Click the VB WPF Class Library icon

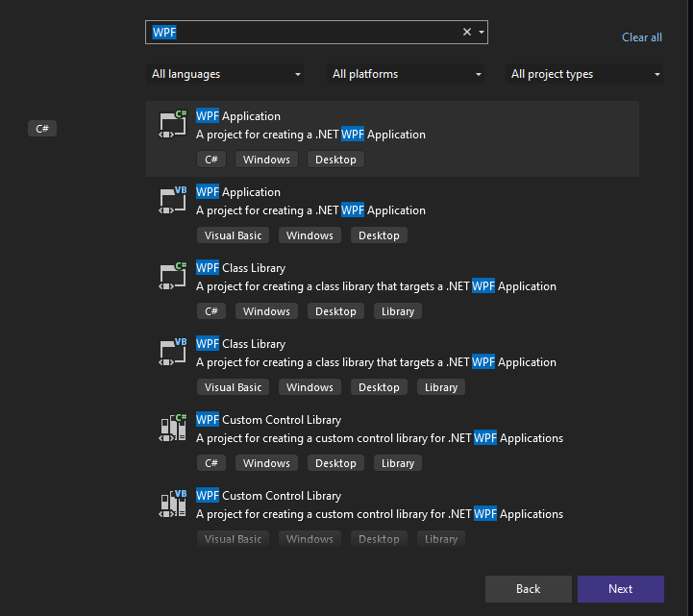click(x=173, y=353)
